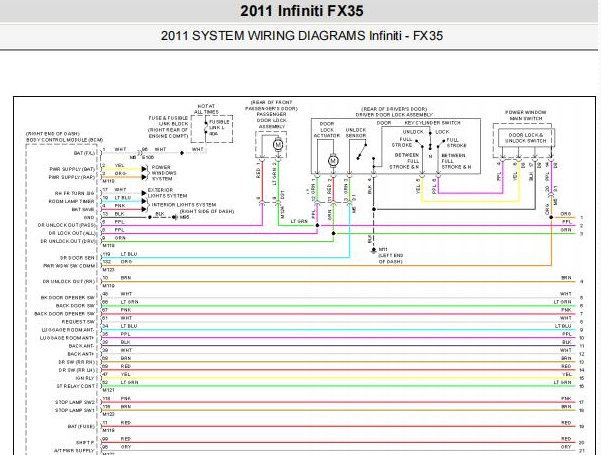Click the "DR UNLOCK OUT (RR)" label

(69, 281)
